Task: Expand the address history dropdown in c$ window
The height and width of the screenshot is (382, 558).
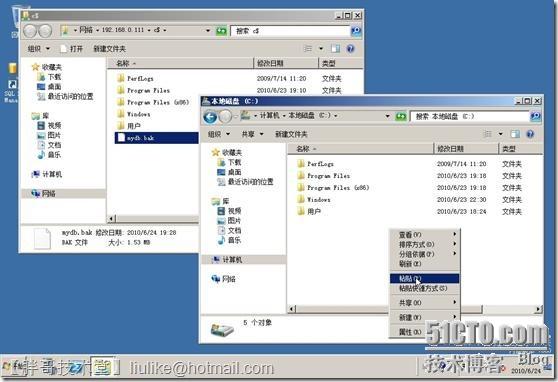Action: point(208,31)
